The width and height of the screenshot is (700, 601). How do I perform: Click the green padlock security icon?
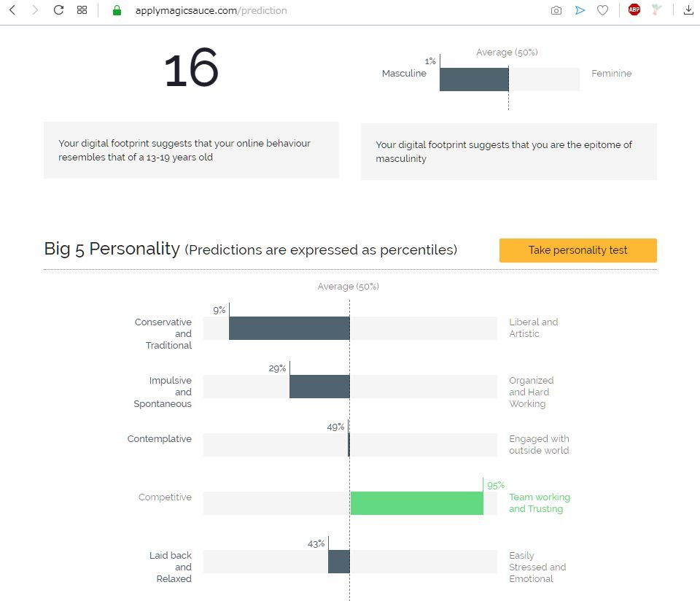coord(117,10)
